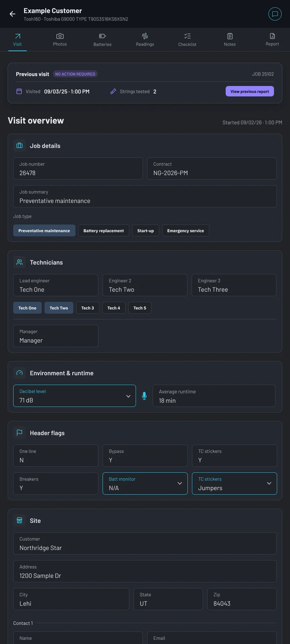Switch to the Batteries tab

pos(103,40)
